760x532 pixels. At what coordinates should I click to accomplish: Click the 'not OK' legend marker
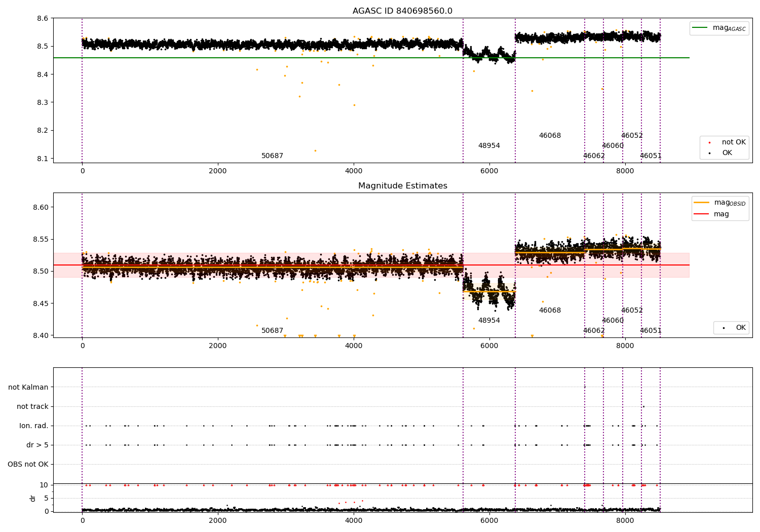click(709, 142)
